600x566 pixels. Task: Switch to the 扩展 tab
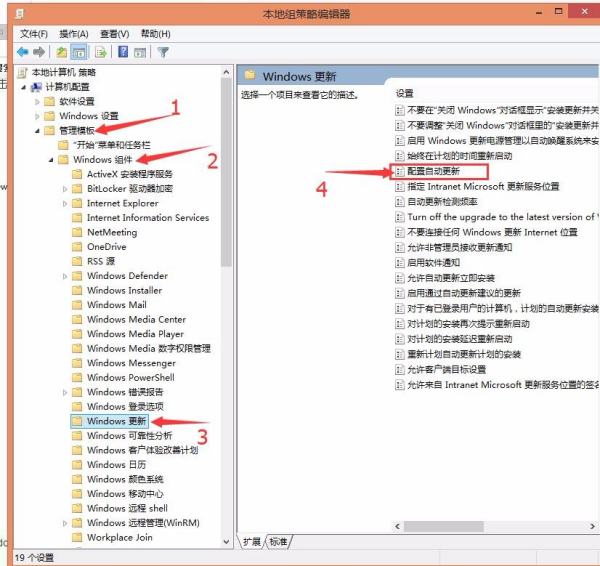(252, 542)
